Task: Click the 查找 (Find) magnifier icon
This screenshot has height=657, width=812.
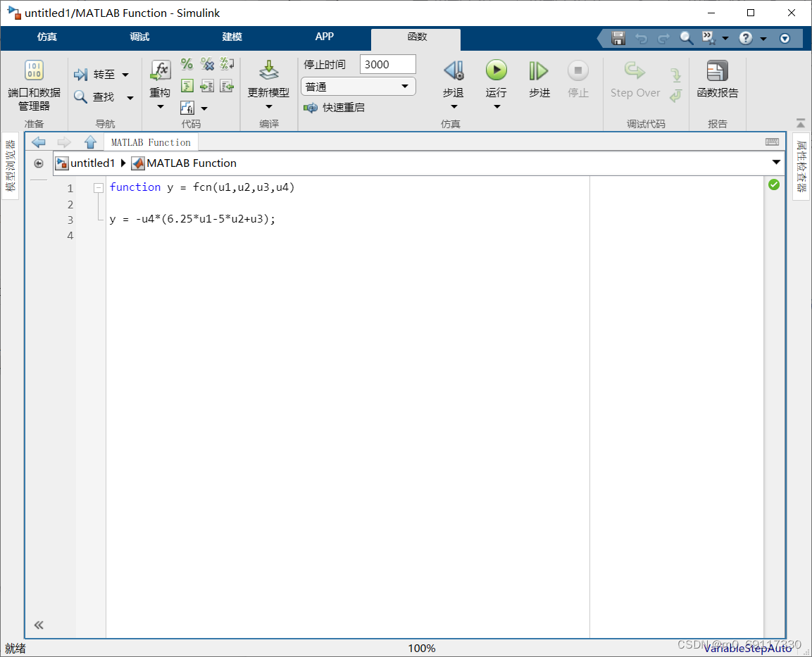Action: [80, 96]
